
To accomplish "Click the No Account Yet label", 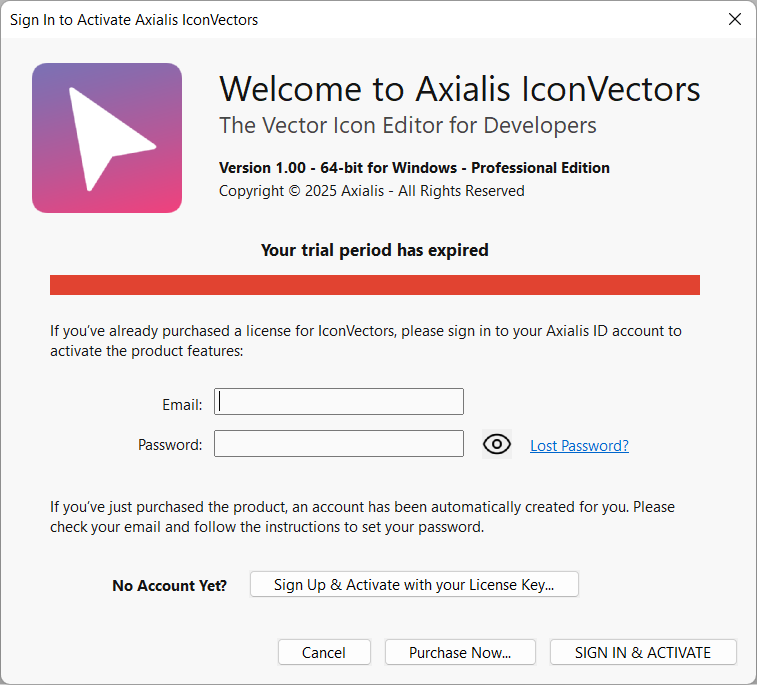I will click(170, 586).
